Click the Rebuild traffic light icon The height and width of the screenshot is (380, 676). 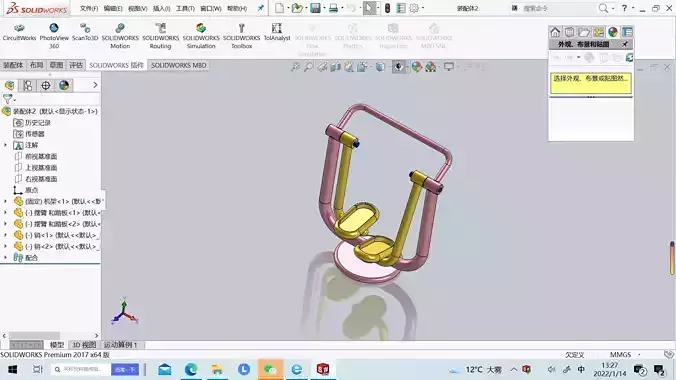[x=387, y=8]
